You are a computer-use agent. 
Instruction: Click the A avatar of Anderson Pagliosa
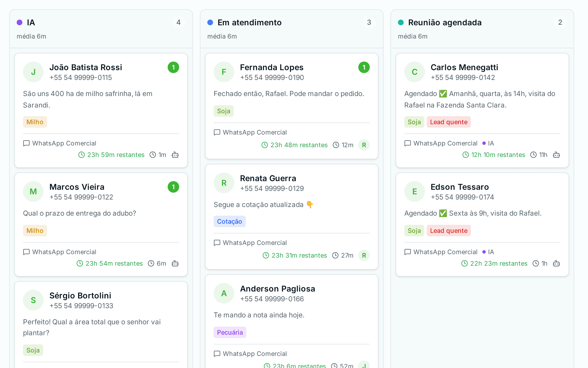(224, 293)
